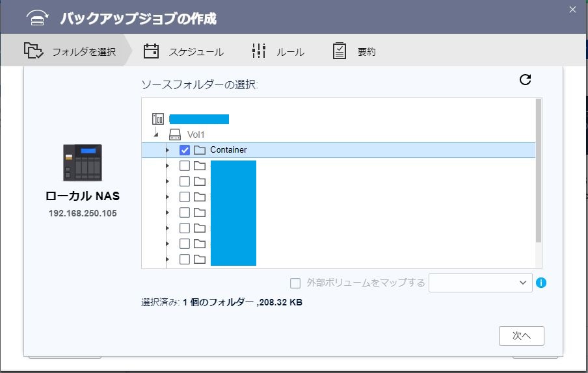Open the external volume dropdown
Image resolution: width=588 pixels, height=373 pixels.
481,283
